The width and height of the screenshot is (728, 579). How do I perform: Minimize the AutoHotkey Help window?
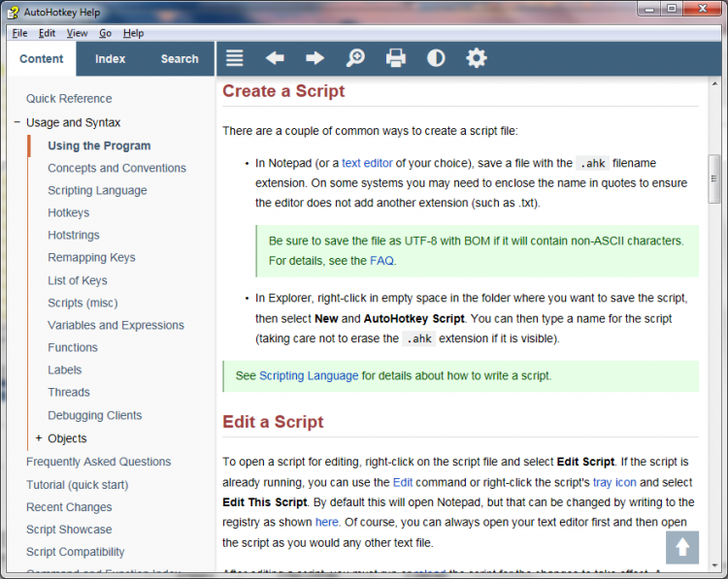(648, 10)
